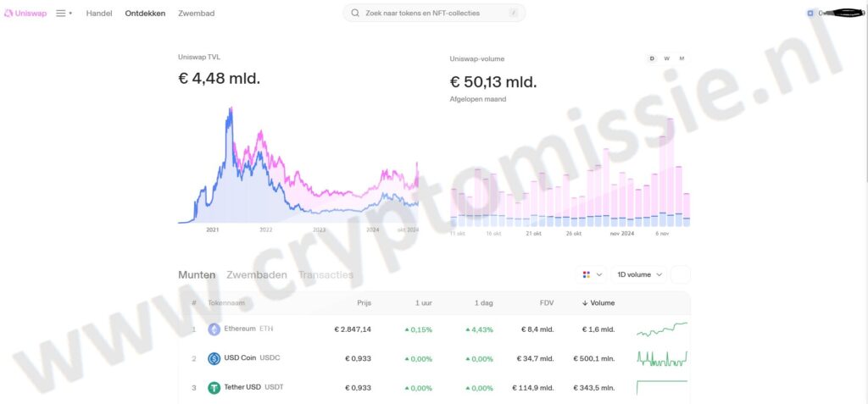Switch volume chart to monthly (M) view
The image size is (868, 404).
click(x=682, y=58)
